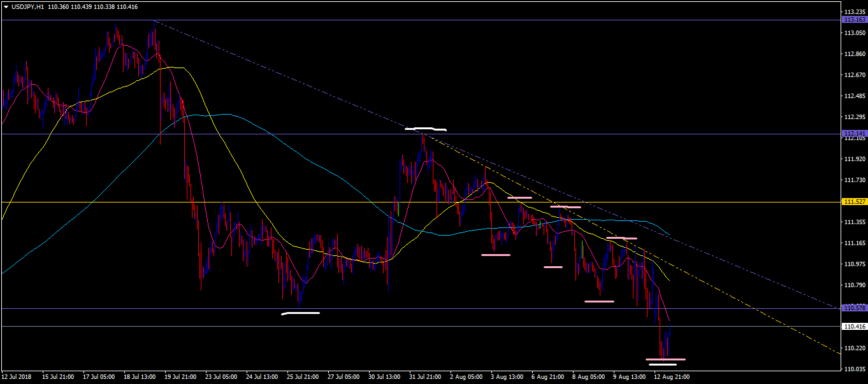Select the 112.141 horizontal line price label
Image resolution: width=868 pixels, height=384 pixels.
point(854,134)
